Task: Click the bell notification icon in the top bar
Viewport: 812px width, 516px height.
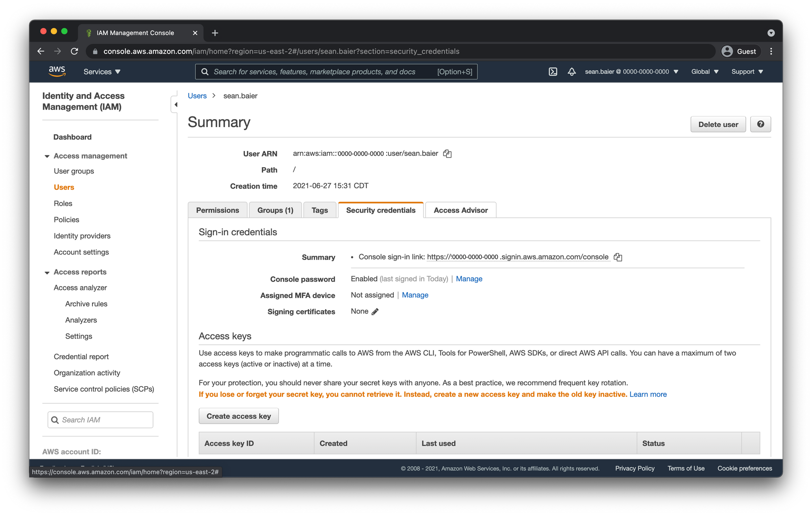Action: pos(572,71)
